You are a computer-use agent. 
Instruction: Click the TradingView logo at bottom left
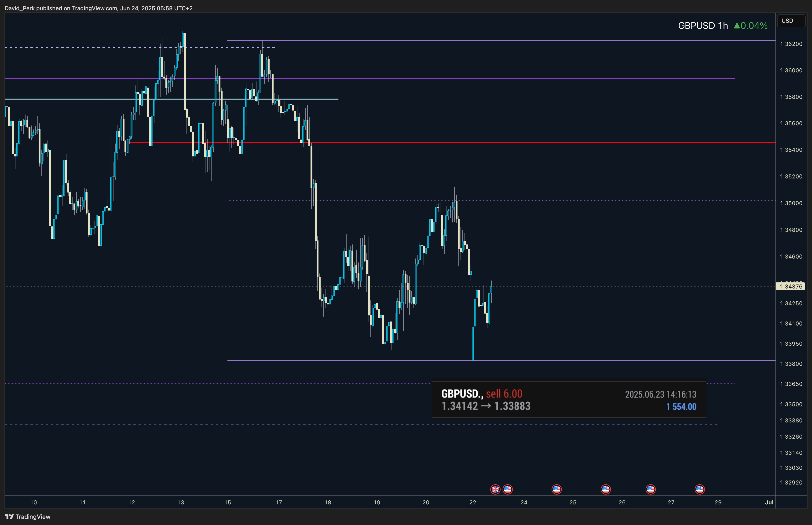(x=27, y=517)
